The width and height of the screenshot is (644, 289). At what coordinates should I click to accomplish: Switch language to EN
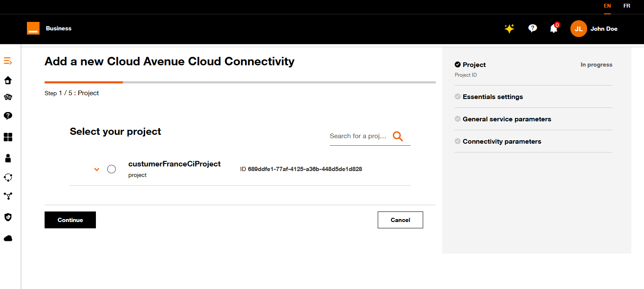pos(607,6)
